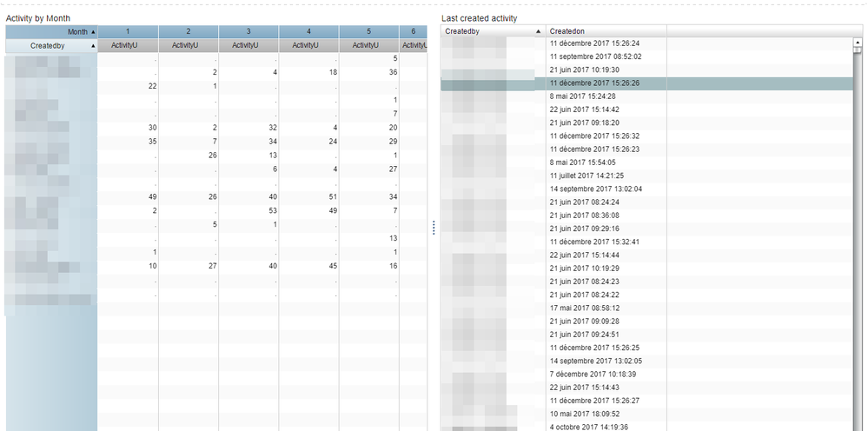Select the cell with value 22 in month 1

pos(128,86)
